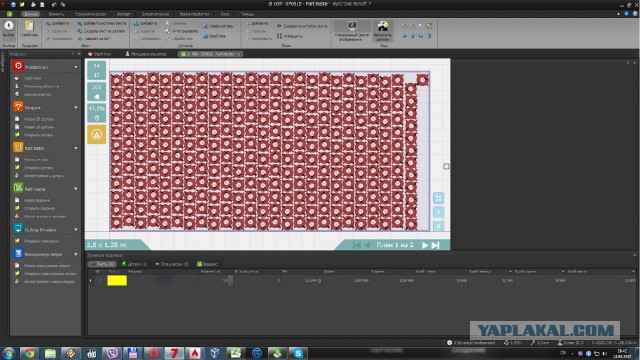Click the save icon in quick access toolbar
The width and height of the screenshot is (640, 360).
point(13,4)
